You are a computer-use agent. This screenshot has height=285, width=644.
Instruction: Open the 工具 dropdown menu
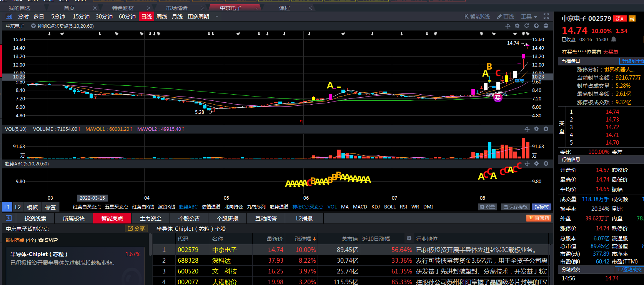tap(529, 17)
